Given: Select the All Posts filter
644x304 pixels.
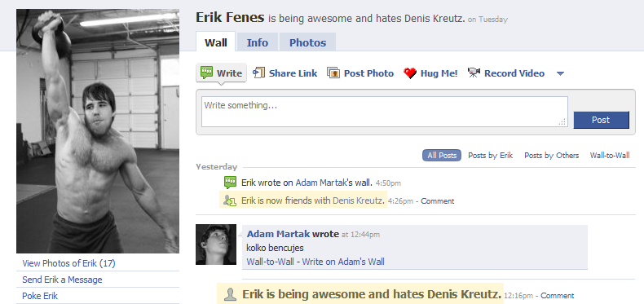Looking at the screenshot, I should pos(442,156).
